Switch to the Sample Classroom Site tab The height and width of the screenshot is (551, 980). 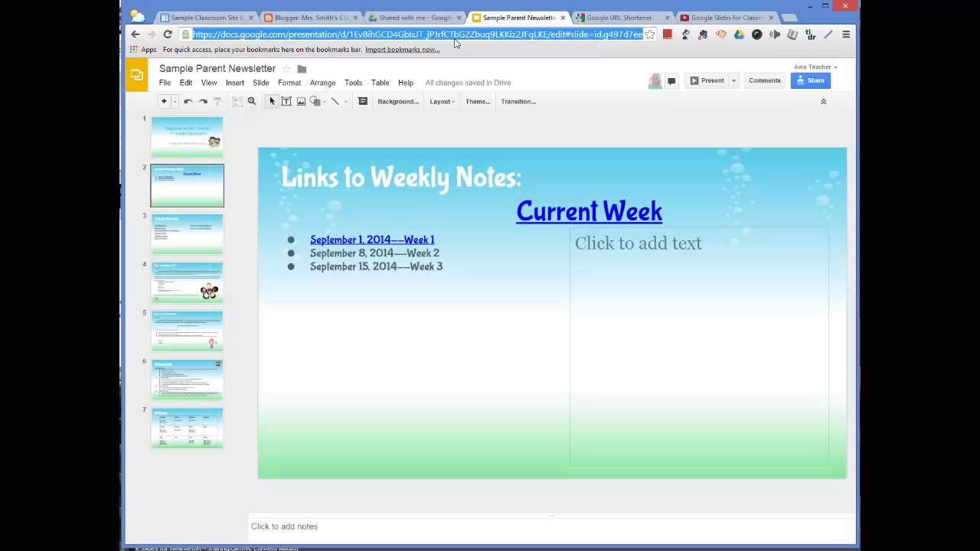pyautogui.click(x=205, y=18)
